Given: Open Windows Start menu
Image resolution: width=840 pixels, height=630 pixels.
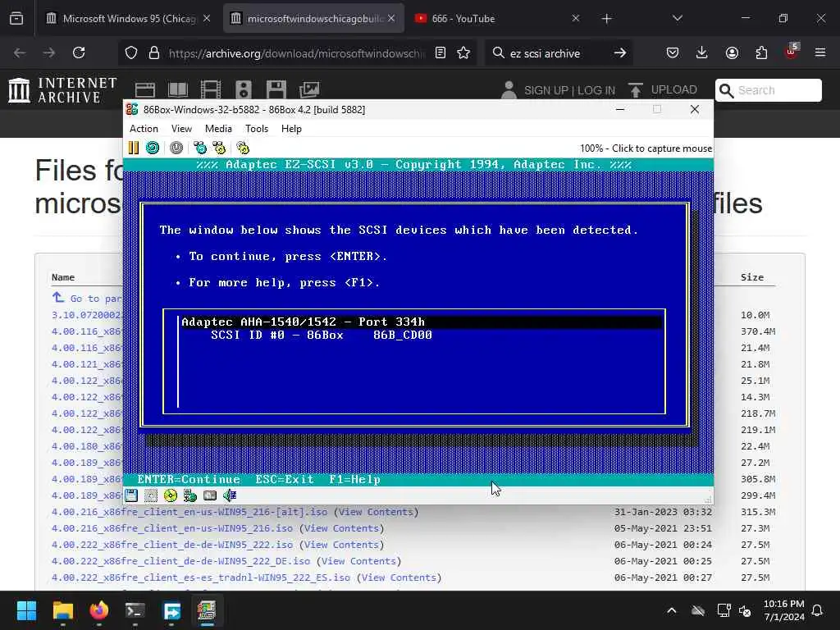Looking at the screenshot, I should coord(26,610).
